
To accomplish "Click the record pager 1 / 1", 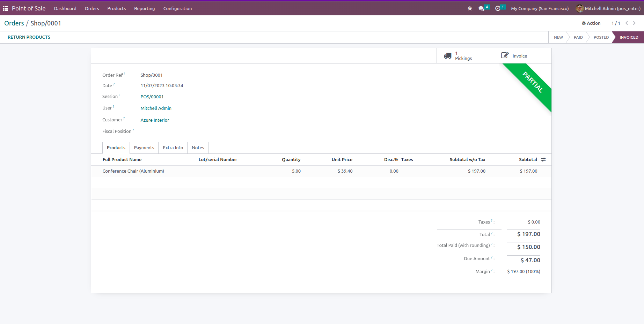I will coord(616,23).
